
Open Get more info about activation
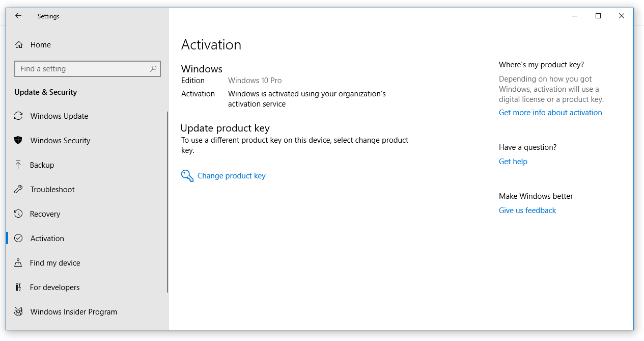(x=550, y=113)
